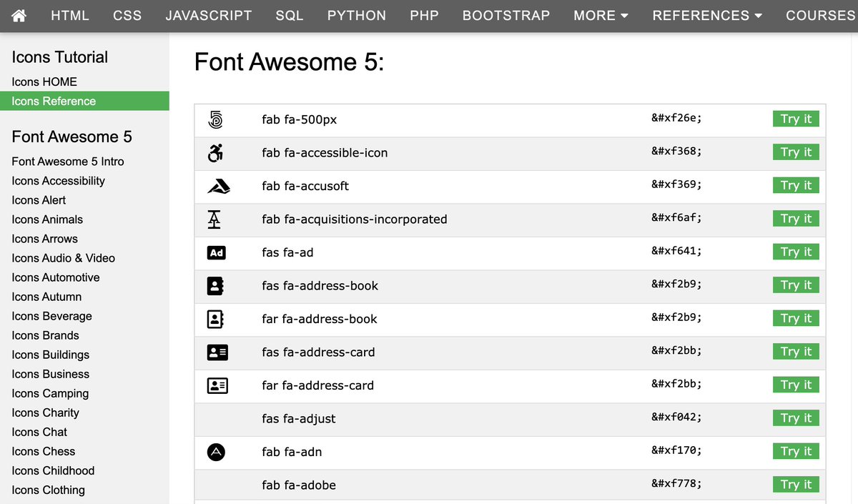
Task: Open Icons Animals sidebar link
Action: (x=47, y=219)
